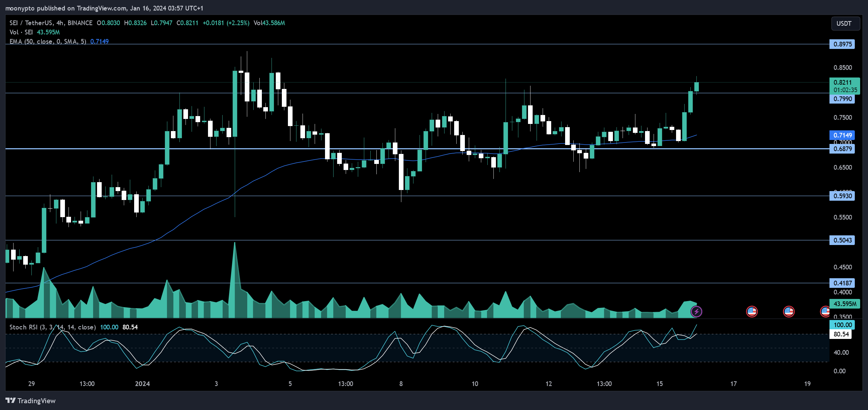Click the date label 15 on time axis
Viewport: 868px width, 410px height.
(659, 384)
